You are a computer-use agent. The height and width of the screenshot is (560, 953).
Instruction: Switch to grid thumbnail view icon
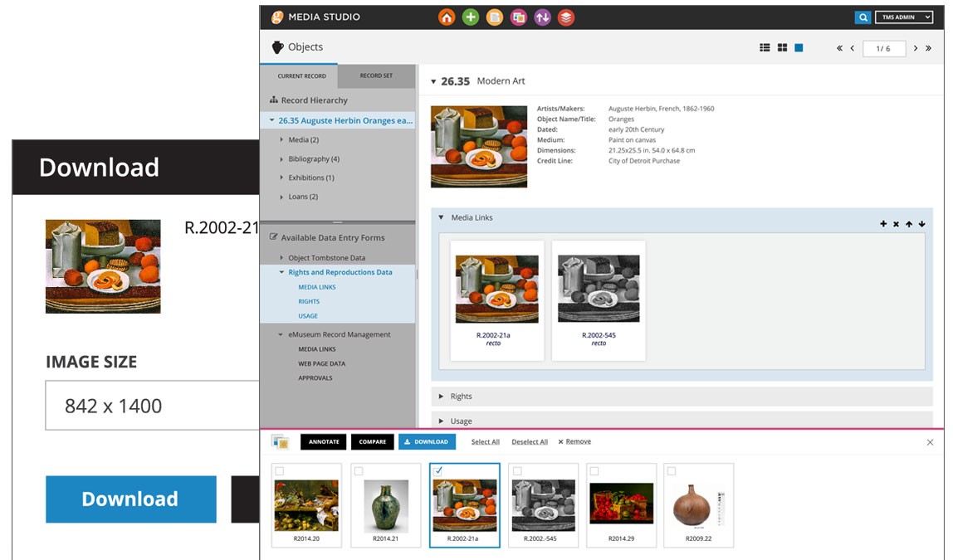coord(782,47)
